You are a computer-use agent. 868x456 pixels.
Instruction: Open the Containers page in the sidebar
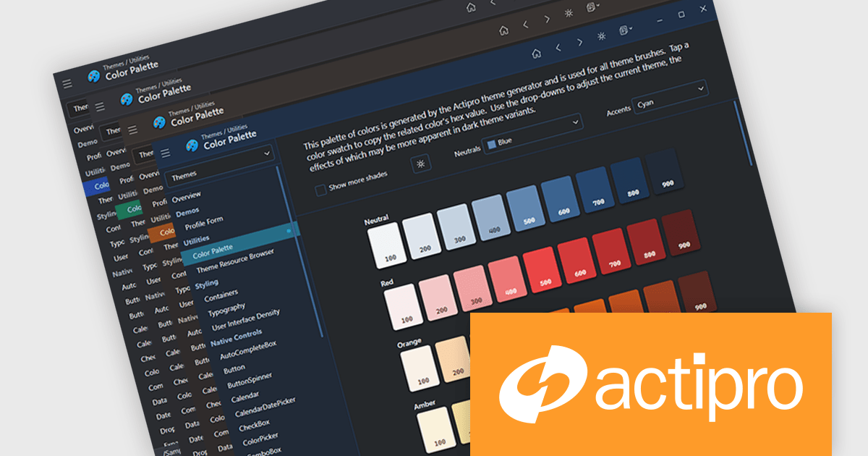coord(221,295)
